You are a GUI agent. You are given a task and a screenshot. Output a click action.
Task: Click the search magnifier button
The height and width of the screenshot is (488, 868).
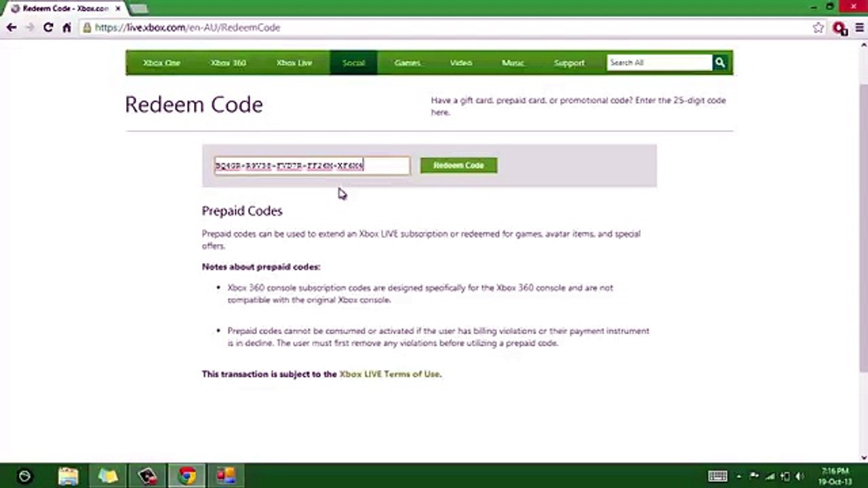tap(719, 62)
